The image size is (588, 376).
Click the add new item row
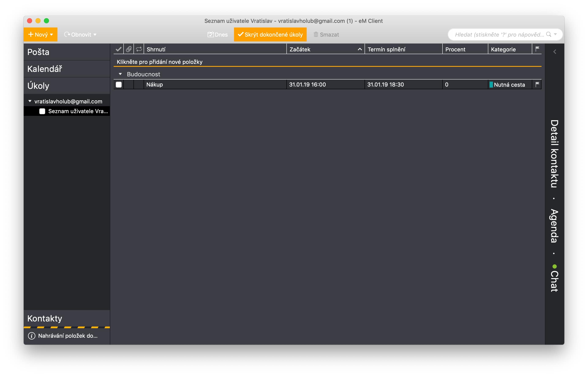(159, 62)
